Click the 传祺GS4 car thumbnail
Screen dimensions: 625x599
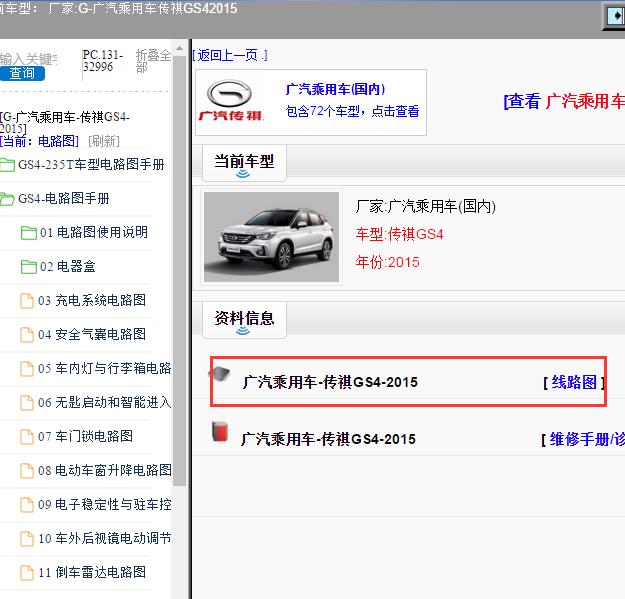pyautogui.click(x=271, y=237)
